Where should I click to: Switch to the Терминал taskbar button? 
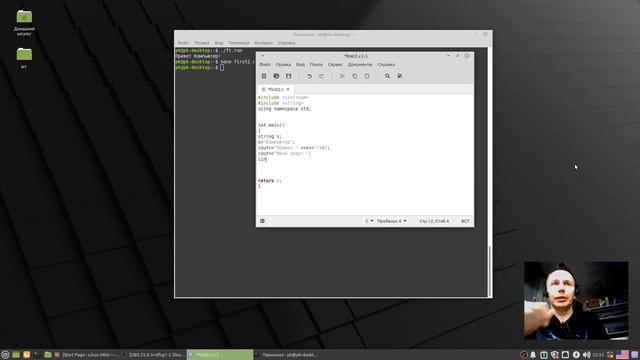click(x=287, y=355)
